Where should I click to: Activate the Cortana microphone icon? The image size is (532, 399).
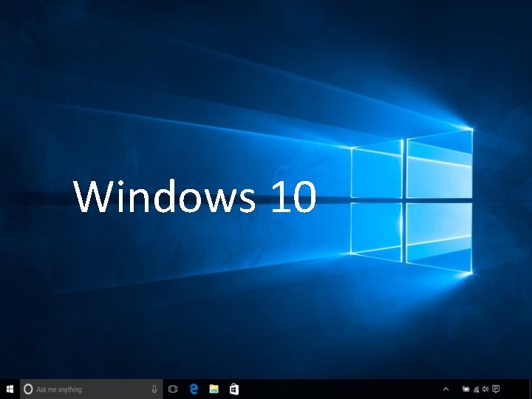click(154, 389)
